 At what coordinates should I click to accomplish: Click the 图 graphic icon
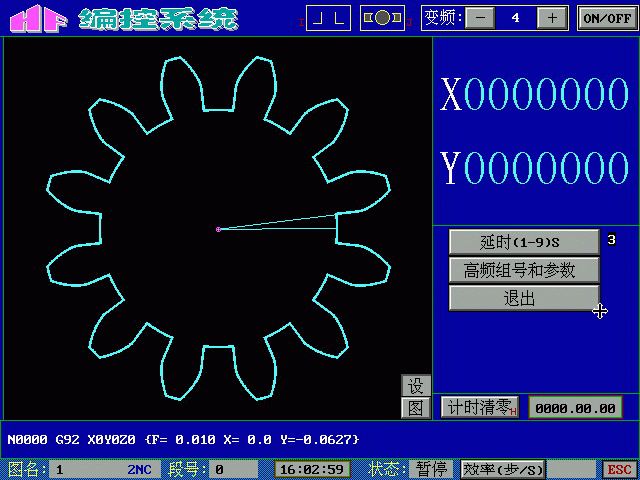tap(416, 407)
